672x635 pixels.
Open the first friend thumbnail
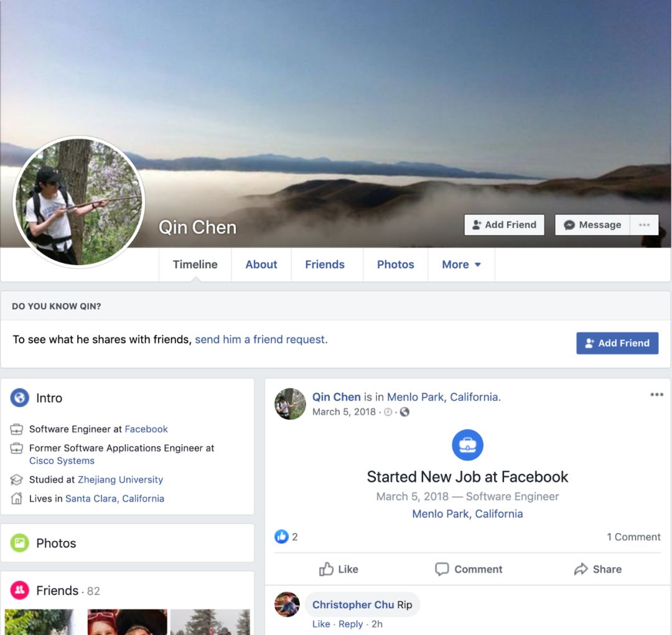click(x=45, y=622)
